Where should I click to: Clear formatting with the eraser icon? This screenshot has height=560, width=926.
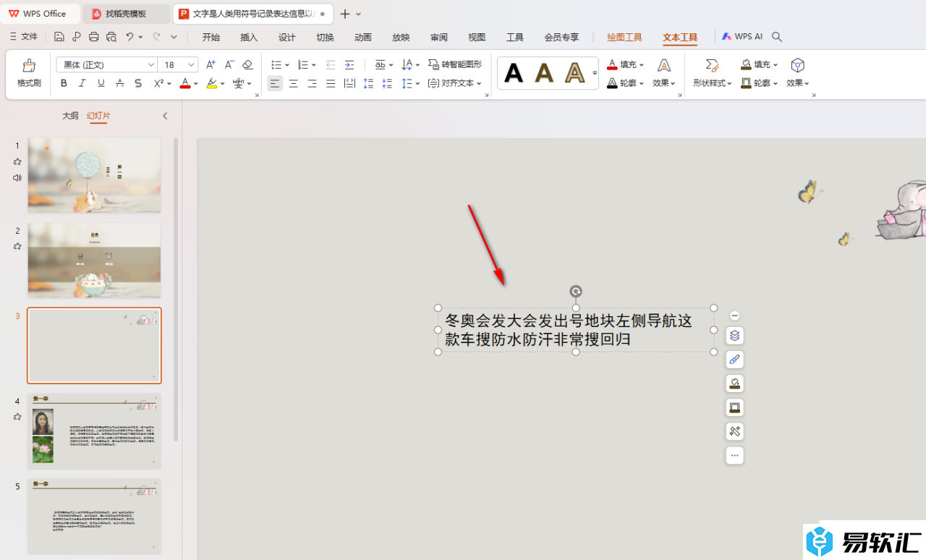pyautogui.click(x=247, y=65)
